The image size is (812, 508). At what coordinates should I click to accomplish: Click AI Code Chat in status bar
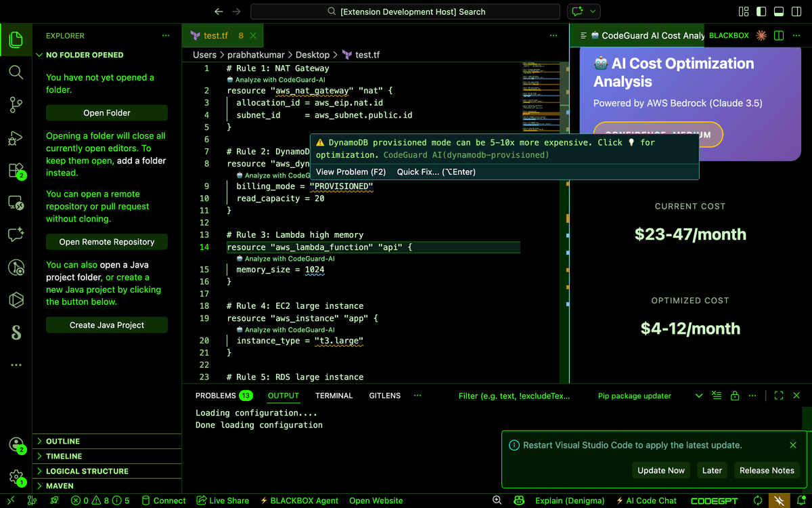click(x=646, y=501)
